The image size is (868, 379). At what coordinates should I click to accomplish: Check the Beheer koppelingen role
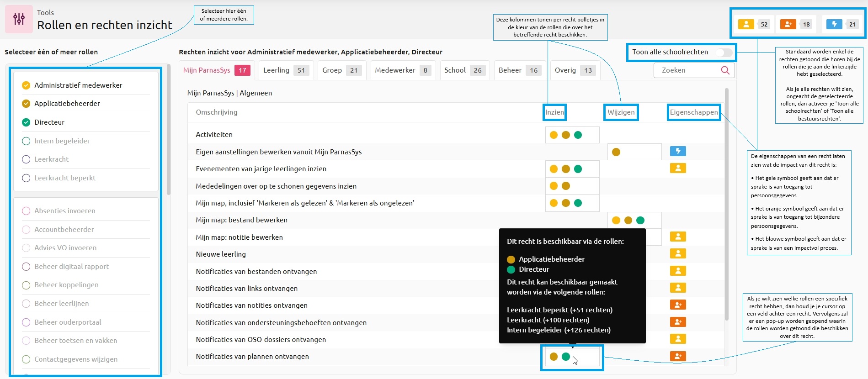tap(26, 285)
